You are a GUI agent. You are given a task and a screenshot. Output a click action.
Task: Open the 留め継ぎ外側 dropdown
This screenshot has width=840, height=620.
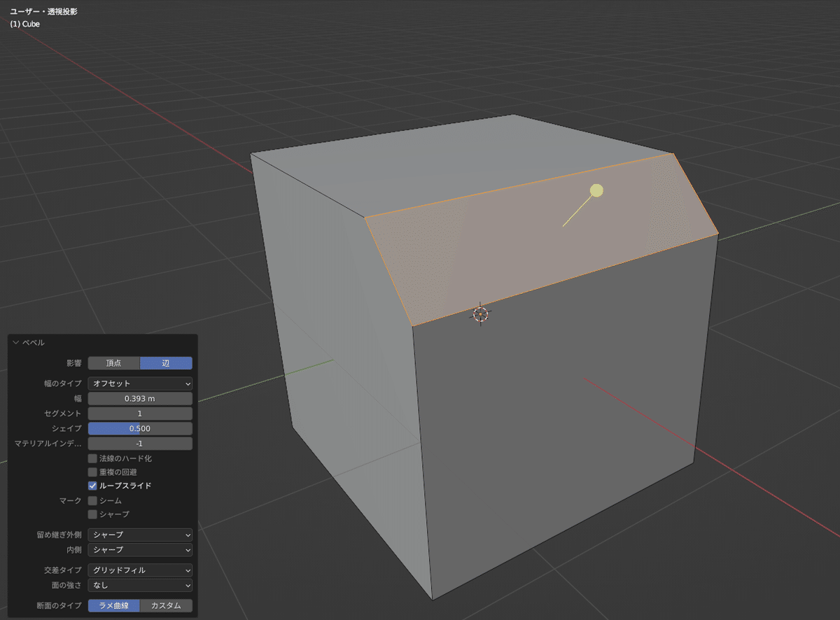point(140,535)
